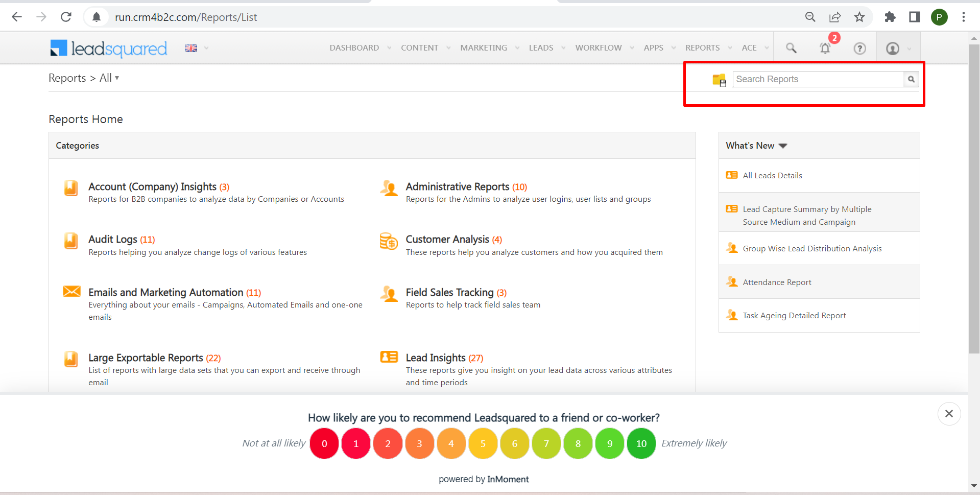This screenshot has width=980, height=495.
Task: Open the browser three-dot menu
Action: (x=964, y=17)
